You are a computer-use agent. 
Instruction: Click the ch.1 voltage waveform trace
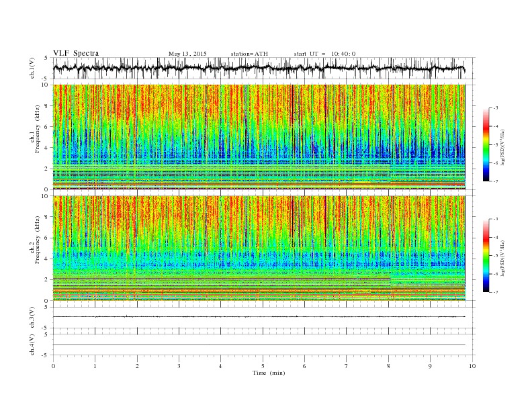[x=259, y=68]
